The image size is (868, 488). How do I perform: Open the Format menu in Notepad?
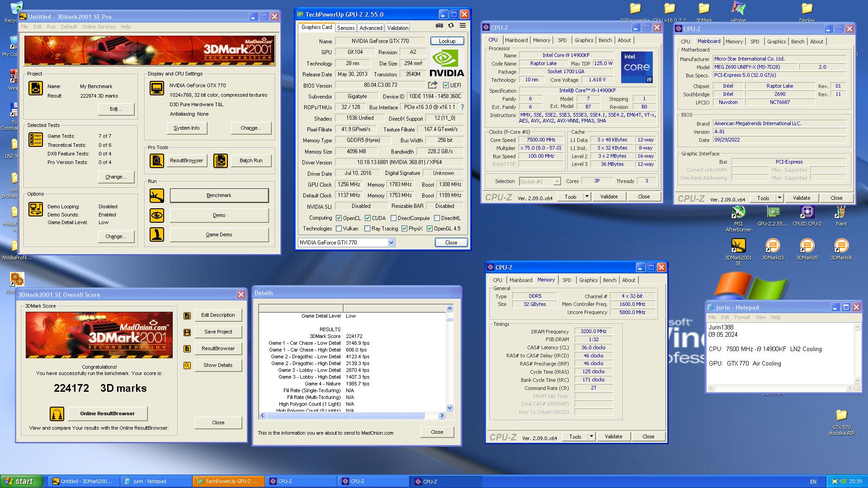coord(742,317)
